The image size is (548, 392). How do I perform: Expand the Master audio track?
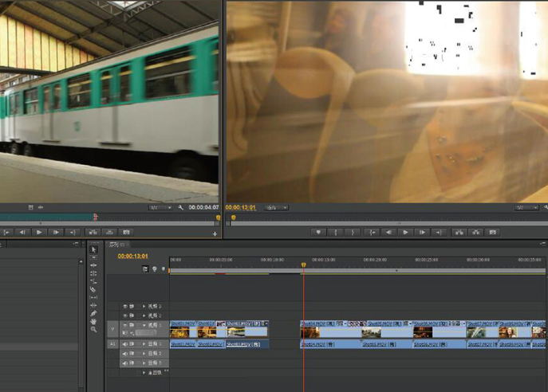(144, 372)
